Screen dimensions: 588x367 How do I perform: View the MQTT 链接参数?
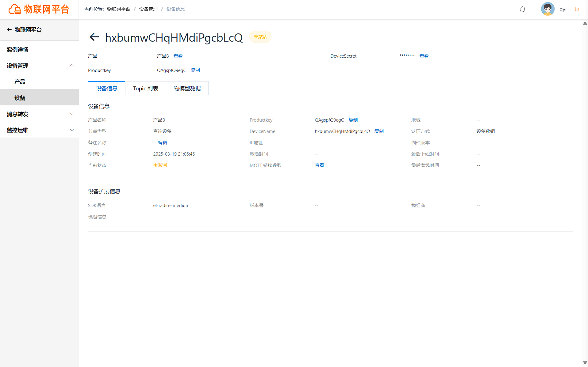[319, 165]
